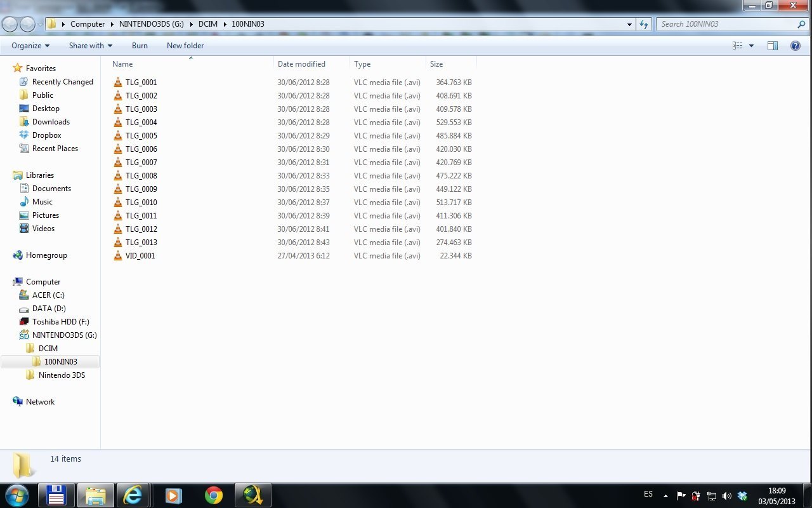Click the Homegroup icon in sidebar
This screenshot has width=812, height=508.
[18, 255]
